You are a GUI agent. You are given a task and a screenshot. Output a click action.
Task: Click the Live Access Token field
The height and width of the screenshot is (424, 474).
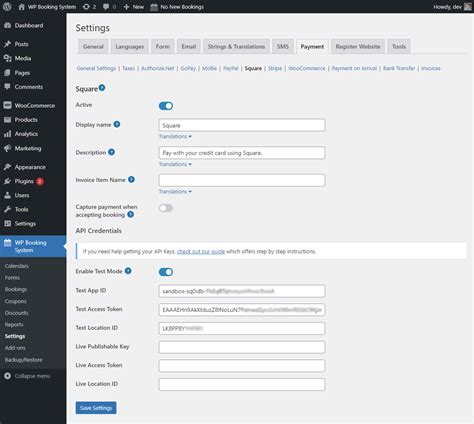tap(242, 366)
